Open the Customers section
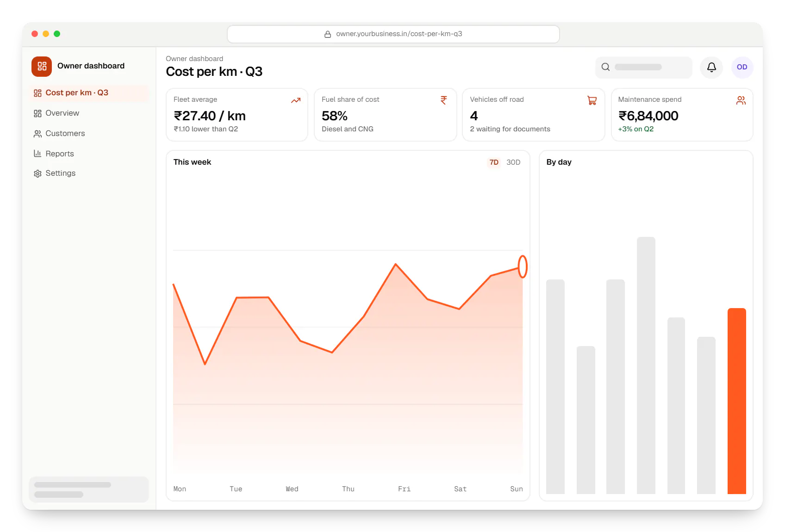The height and width of the screenshot is (532, 785). [89, 134]
